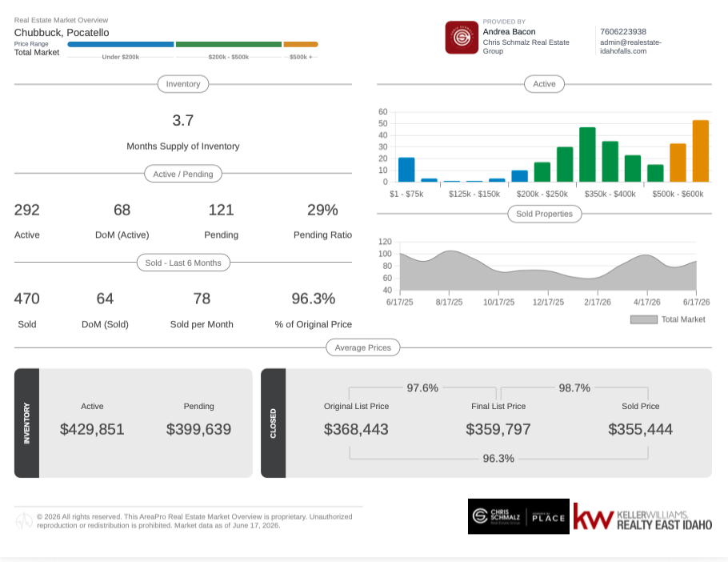Select the blue Under $200k price range bar
This screenshot has width=728, height=562.
(121, 45)
